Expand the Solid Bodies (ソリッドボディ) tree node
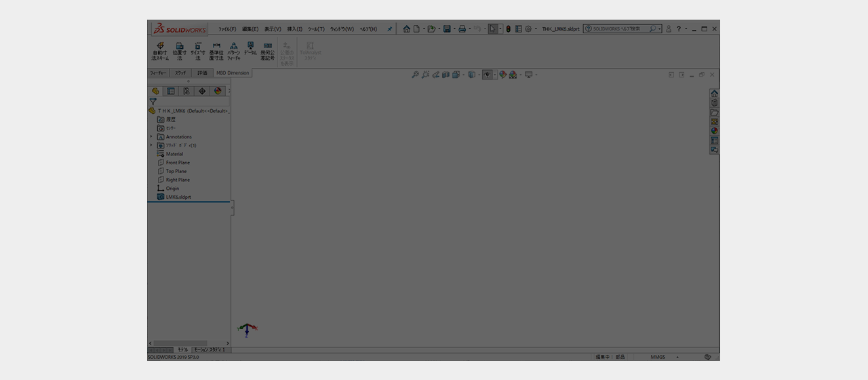This screenshot has height=380, width=868. pyautogui.click(x=151, y=145)
